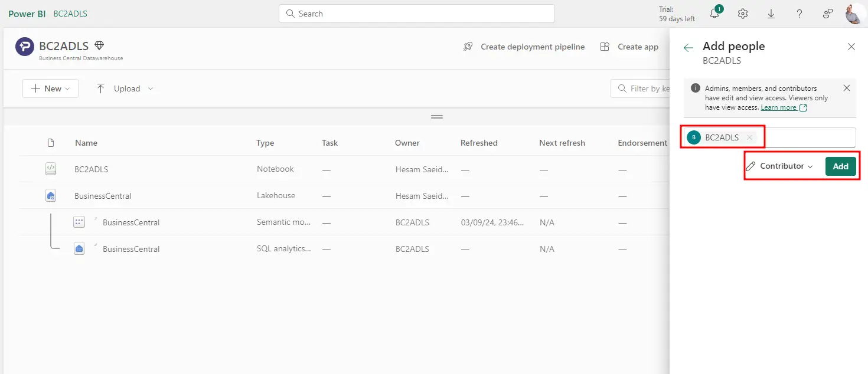Viewport: 868px width, 374px height.
Task: Click the Business Central Datawarehouse subtitle
Action: pyautogui.click(x=81, y=58)
